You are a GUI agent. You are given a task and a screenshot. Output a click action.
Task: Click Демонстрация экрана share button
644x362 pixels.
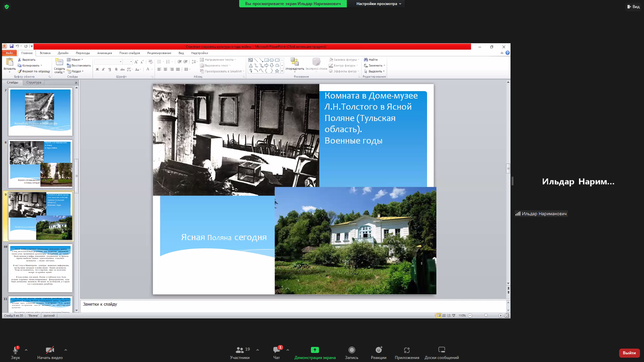point(315,350)
